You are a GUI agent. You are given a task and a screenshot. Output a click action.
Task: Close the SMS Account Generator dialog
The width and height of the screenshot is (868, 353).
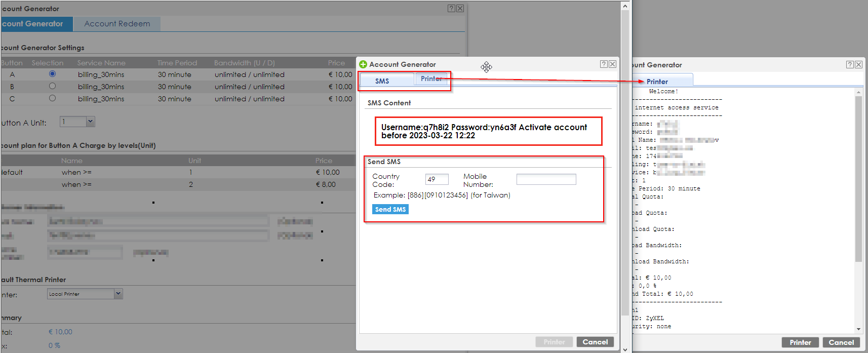click(x=612, y=64)
